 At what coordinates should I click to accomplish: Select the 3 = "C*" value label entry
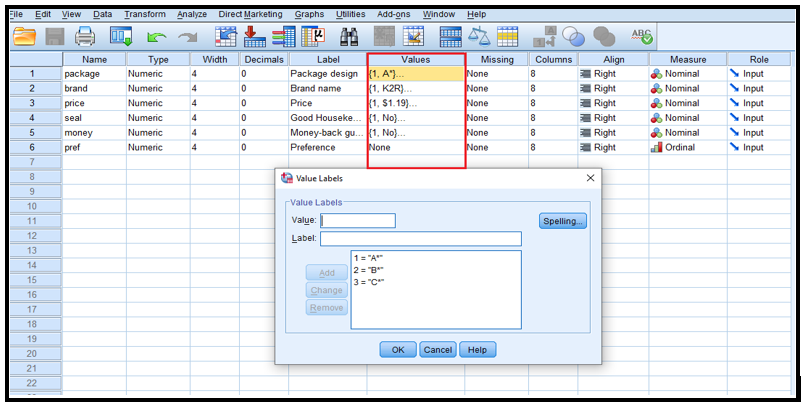[369, 282]
